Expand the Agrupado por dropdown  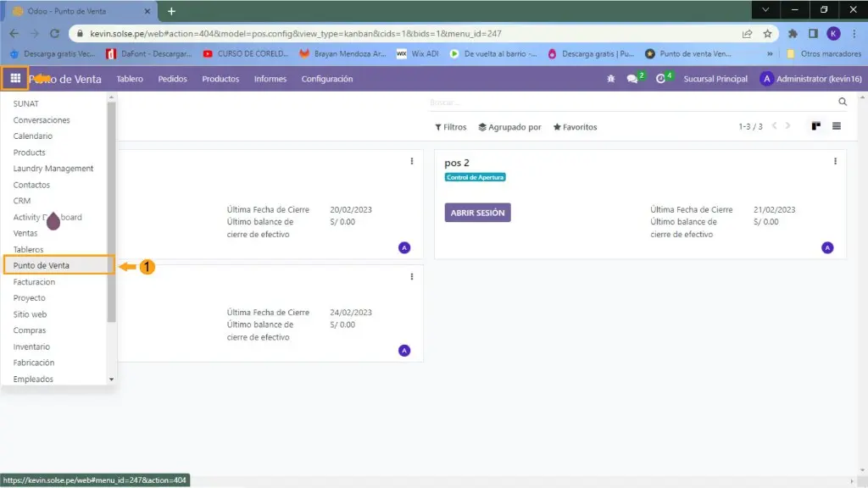coord(509,127)
